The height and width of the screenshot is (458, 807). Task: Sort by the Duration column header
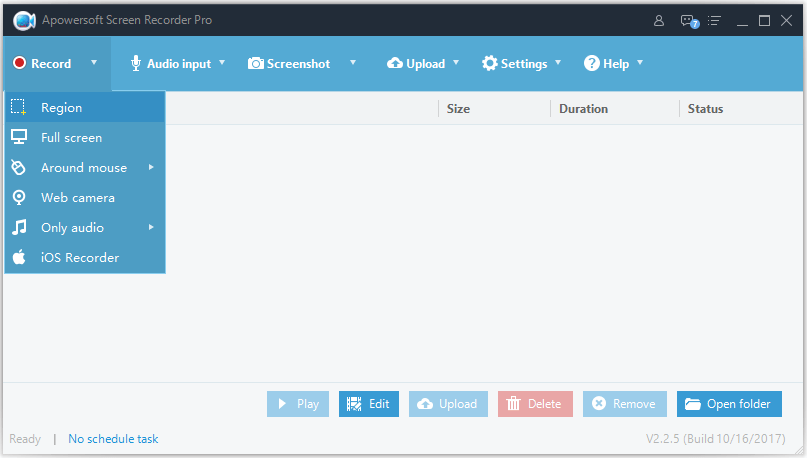[583, 109]
